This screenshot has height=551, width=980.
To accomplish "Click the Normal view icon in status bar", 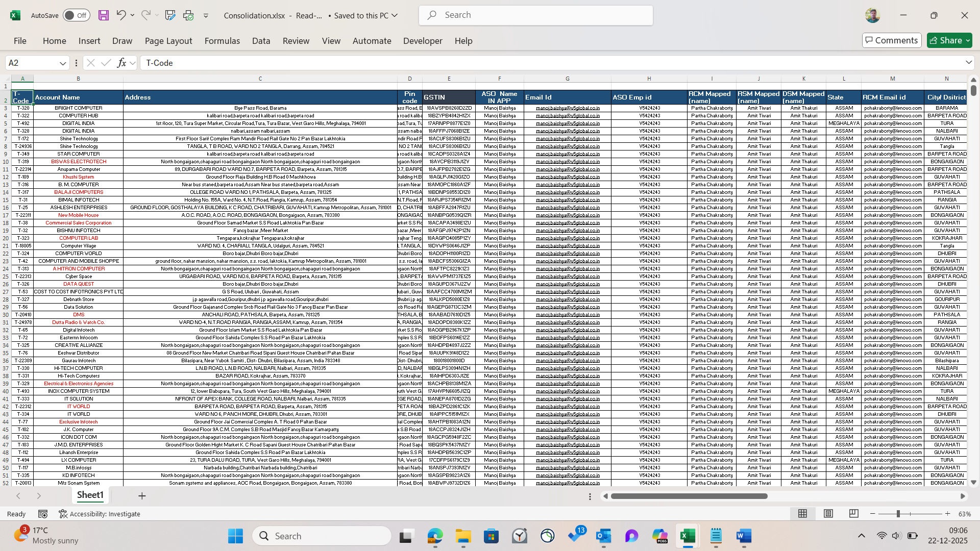I will pyautogui.click(x=802, y=514).
